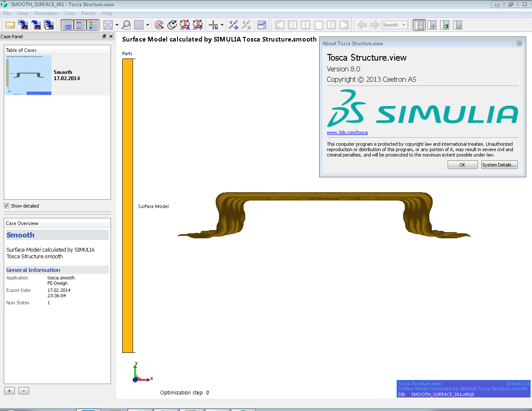Open the Case menu
The height and width of the screenshot is (411, 532).
[69, 13]
